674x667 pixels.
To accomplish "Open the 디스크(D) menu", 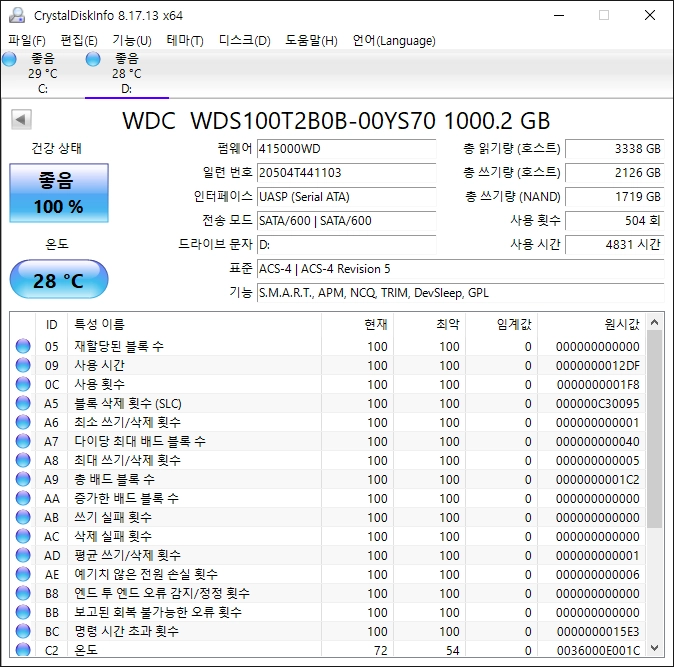I will click(245, 41).
